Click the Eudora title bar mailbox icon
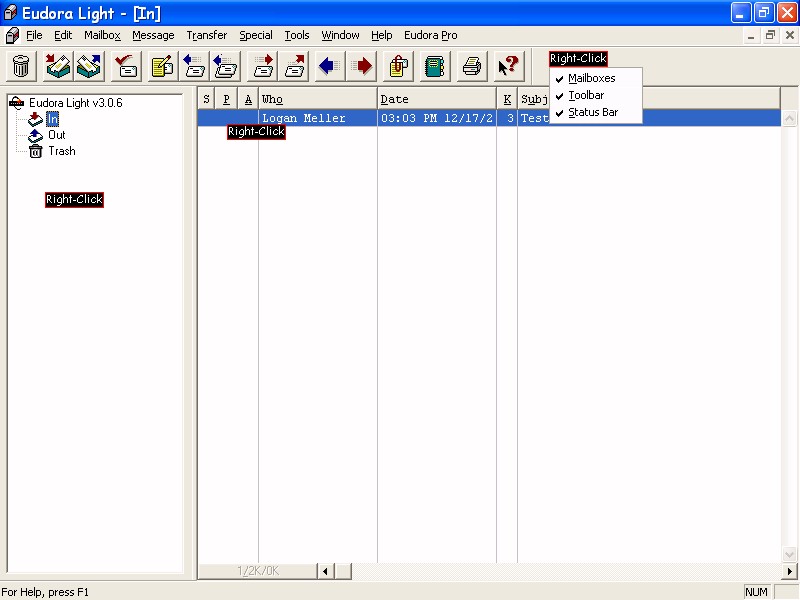The height and width of the screenshot is (600, 800). click(10, 13)
